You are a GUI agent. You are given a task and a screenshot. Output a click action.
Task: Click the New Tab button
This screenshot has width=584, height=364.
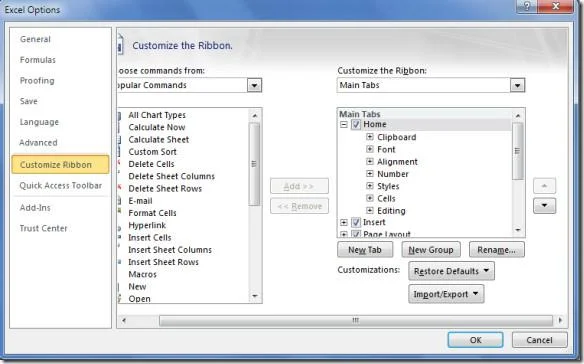click(365, 250)
